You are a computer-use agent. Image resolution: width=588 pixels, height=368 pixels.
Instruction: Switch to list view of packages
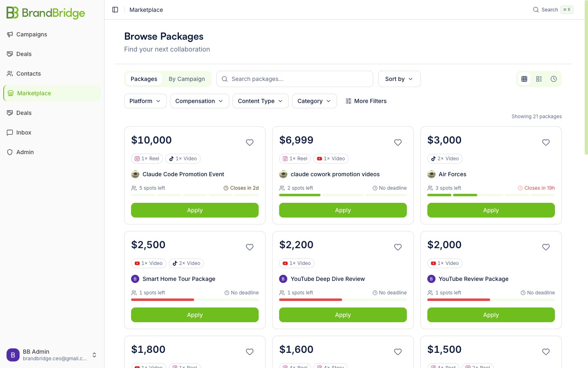point(539,79)
